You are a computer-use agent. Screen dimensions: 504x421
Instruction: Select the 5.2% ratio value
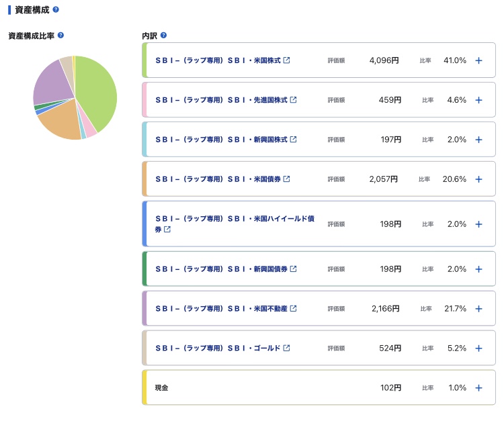point(457,348)
